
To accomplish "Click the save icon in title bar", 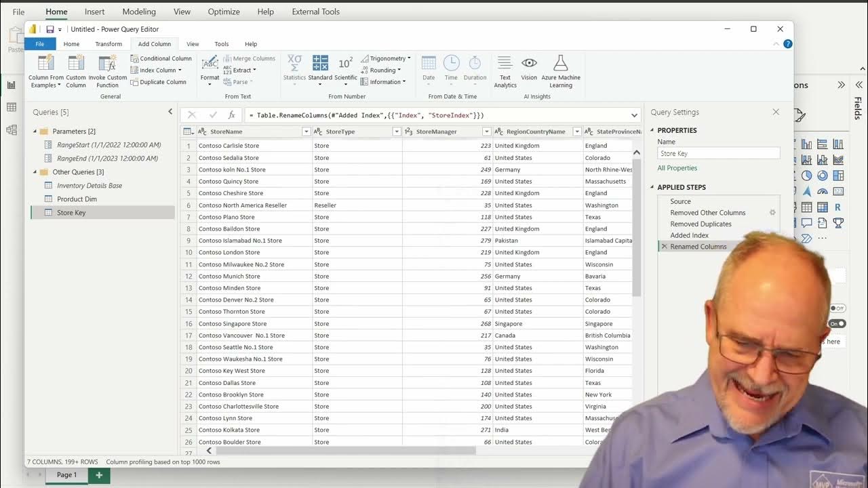I will click(50, 29).
